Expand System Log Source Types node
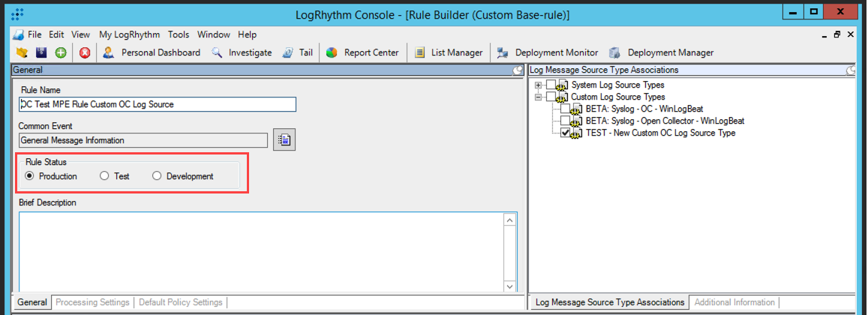Viewport: 868px width, 315px height. point(538,85)
